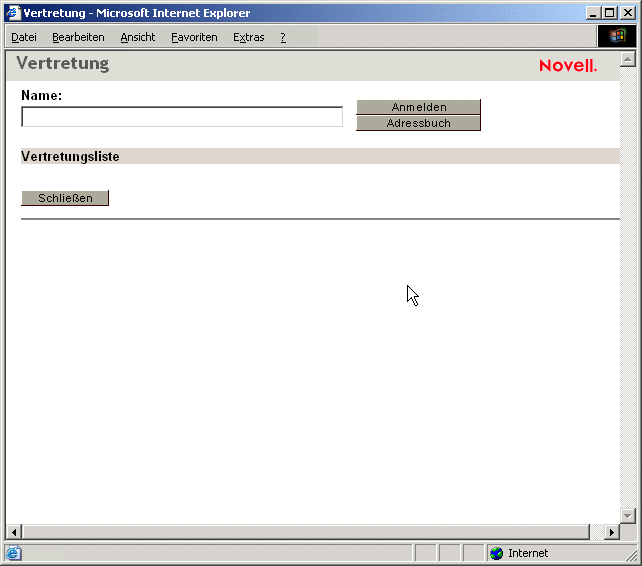Click the Internet zone globe icon
The height and width of the screenshot is (566, 642).
496,553
